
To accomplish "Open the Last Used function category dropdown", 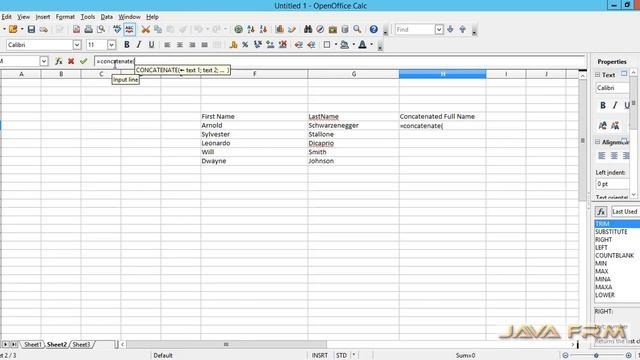I will 625,211.
